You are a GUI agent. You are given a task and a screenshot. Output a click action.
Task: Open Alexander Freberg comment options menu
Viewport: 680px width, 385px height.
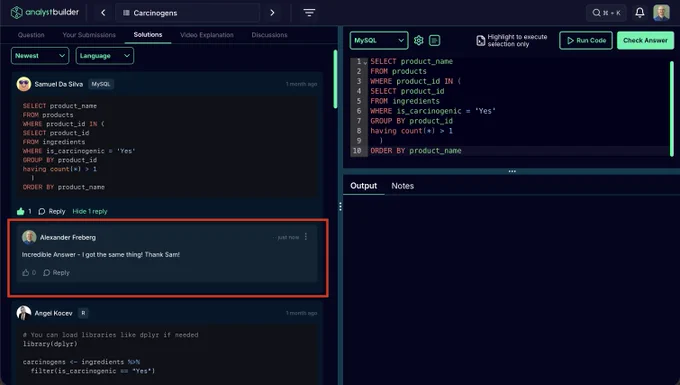[306, 237]
